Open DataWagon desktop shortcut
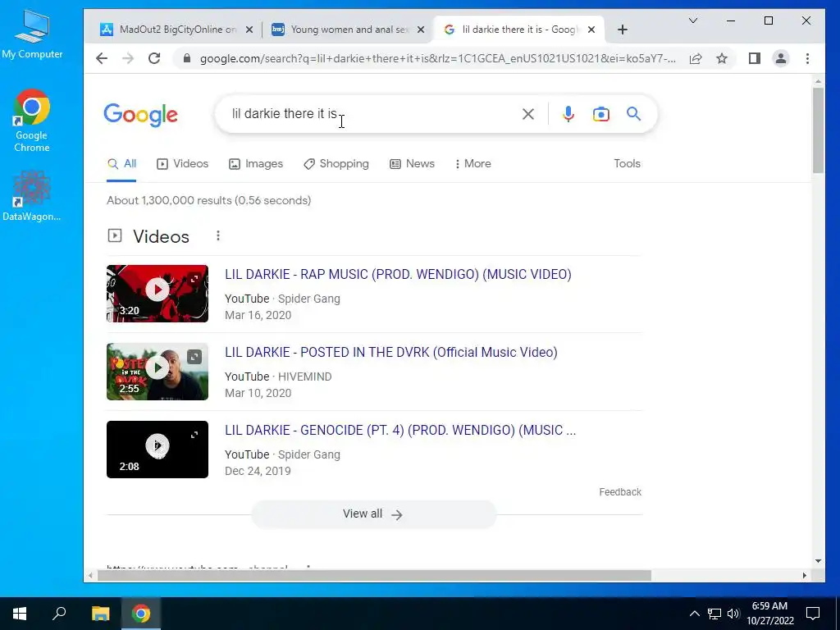 click(x=32, y=196)
